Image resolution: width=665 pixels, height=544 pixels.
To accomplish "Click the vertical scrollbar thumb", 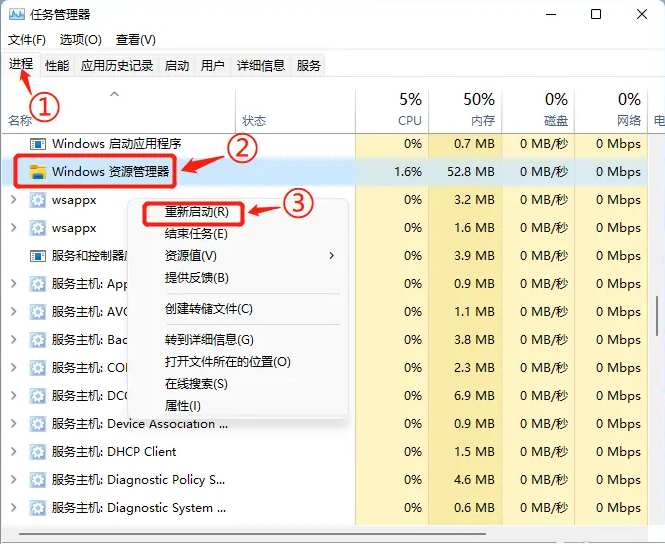I will point(657,316).
